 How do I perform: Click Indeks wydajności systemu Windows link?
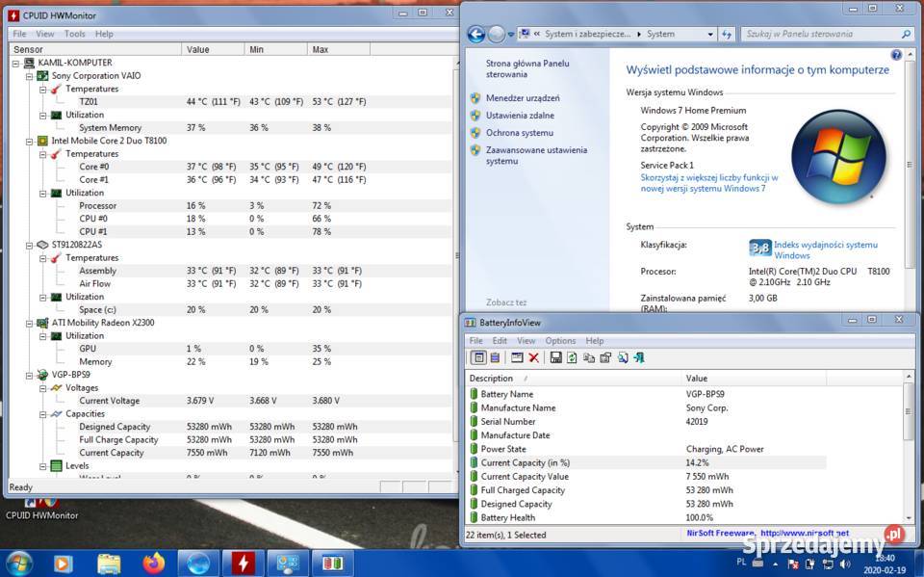[x=826, y=250]
